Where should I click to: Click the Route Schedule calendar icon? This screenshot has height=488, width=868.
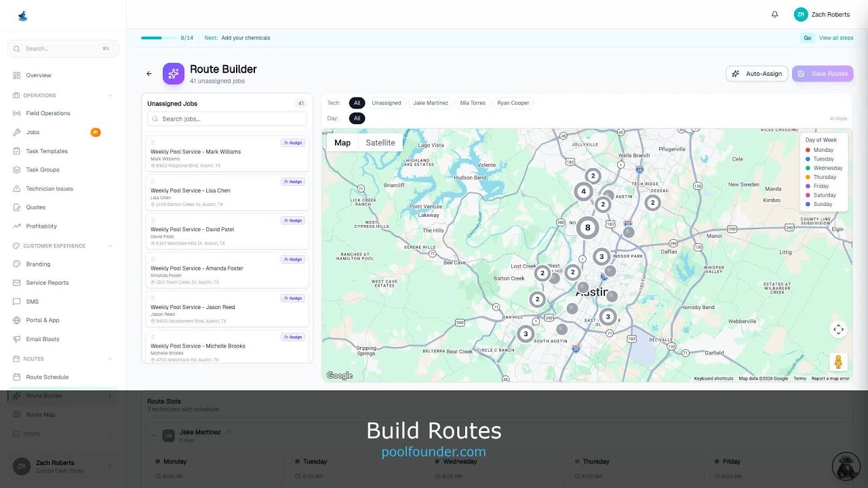pos(17,377)
